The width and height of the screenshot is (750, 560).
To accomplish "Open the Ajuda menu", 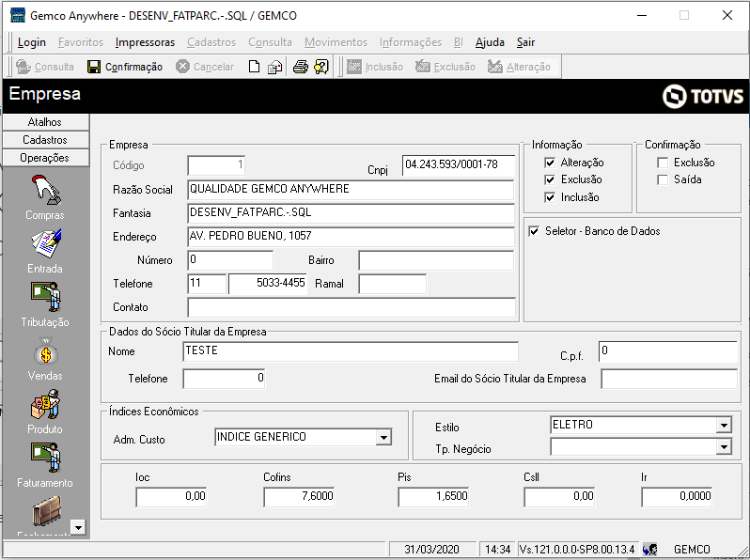I will coord(490,42).
